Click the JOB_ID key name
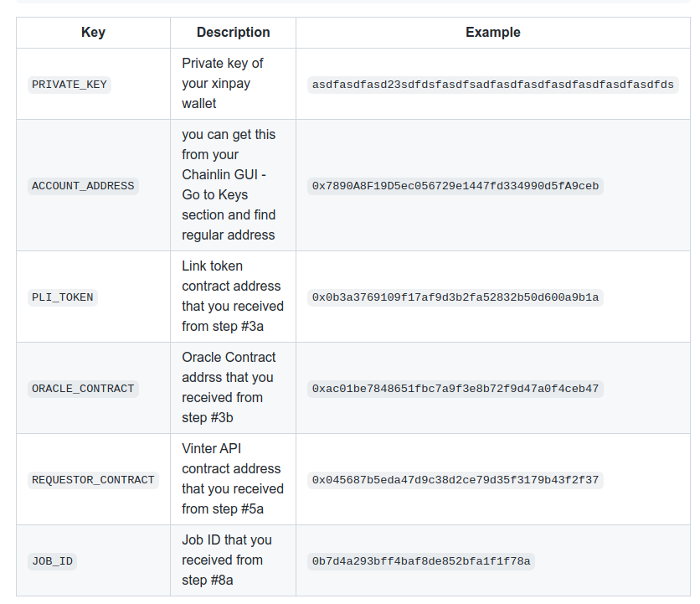This screenshot has width=700, height=604. coord(53,560)
